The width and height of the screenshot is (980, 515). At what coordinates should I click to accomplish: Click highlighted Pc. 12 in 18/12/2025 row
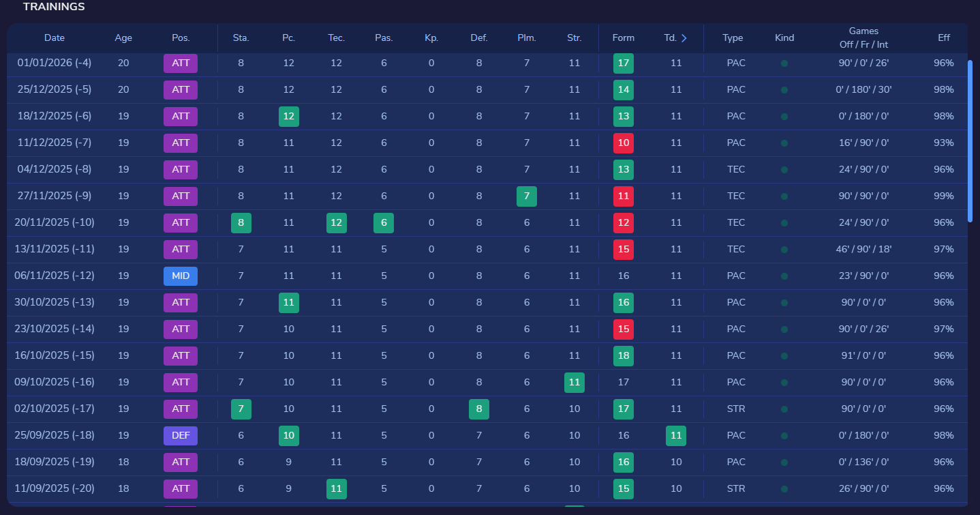click(288, 117)
